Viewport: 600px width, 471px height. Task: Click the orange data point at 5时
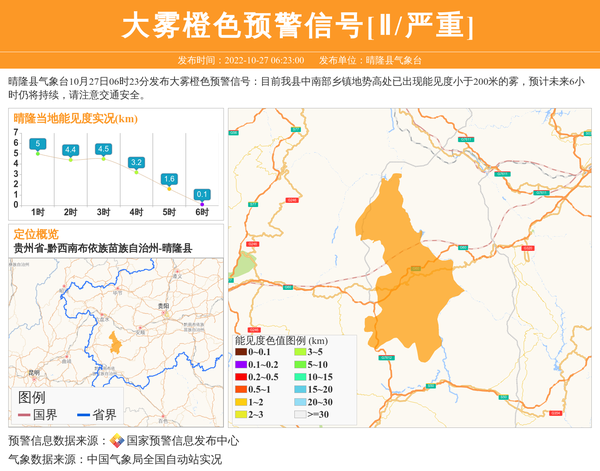point(169,189)
